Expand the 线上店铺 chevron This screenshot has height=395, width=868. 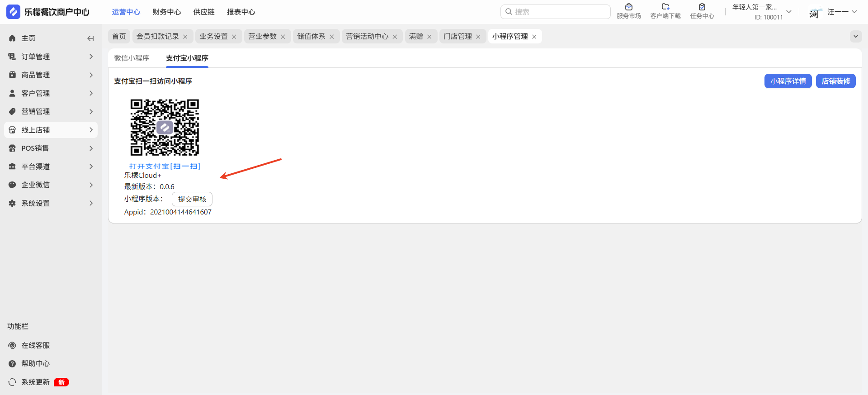[x=91, y=130]
